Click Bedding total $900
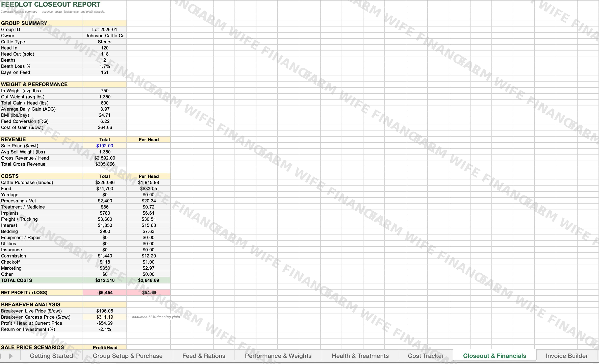599x364 pixels. (105, 231)
